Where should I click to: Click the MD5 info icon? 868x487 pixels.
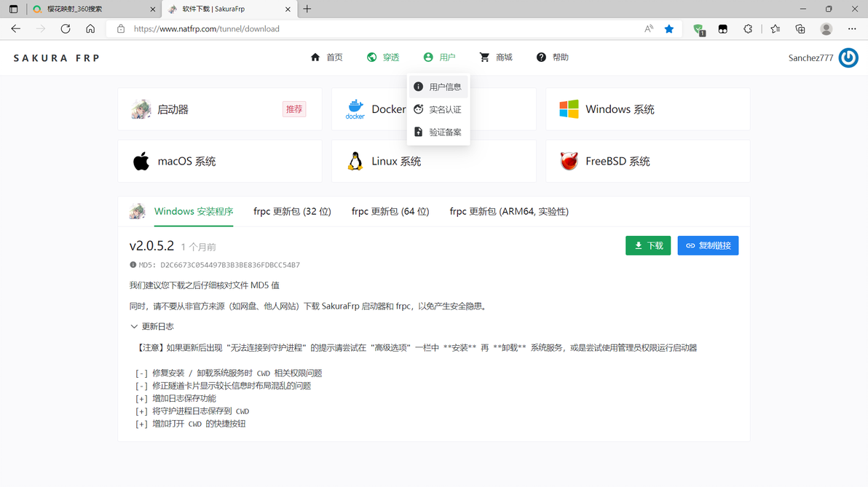coord(133,264)
